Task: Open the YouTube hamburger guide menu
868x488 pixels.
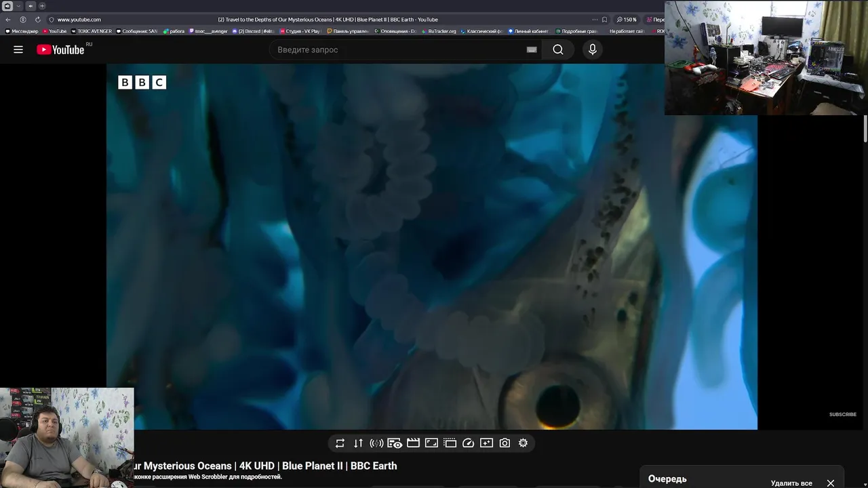Action: [18, 49]
